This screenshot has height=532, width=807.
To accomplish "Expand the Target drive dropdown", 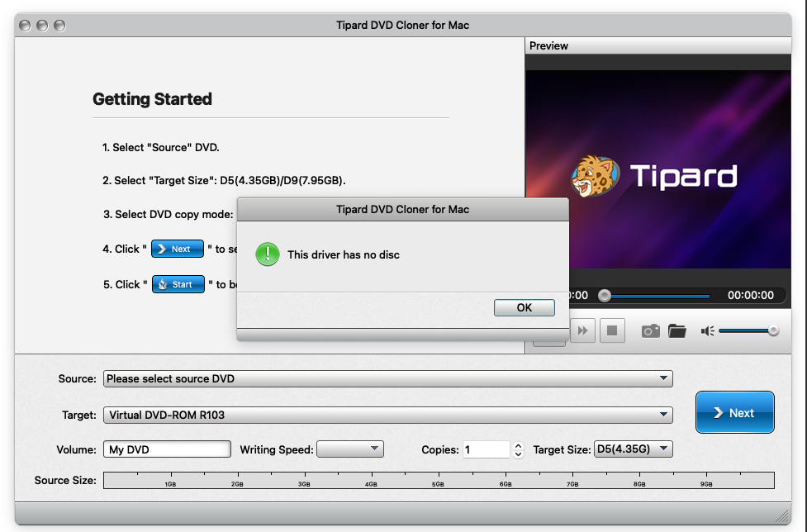I will pos(388,416).
